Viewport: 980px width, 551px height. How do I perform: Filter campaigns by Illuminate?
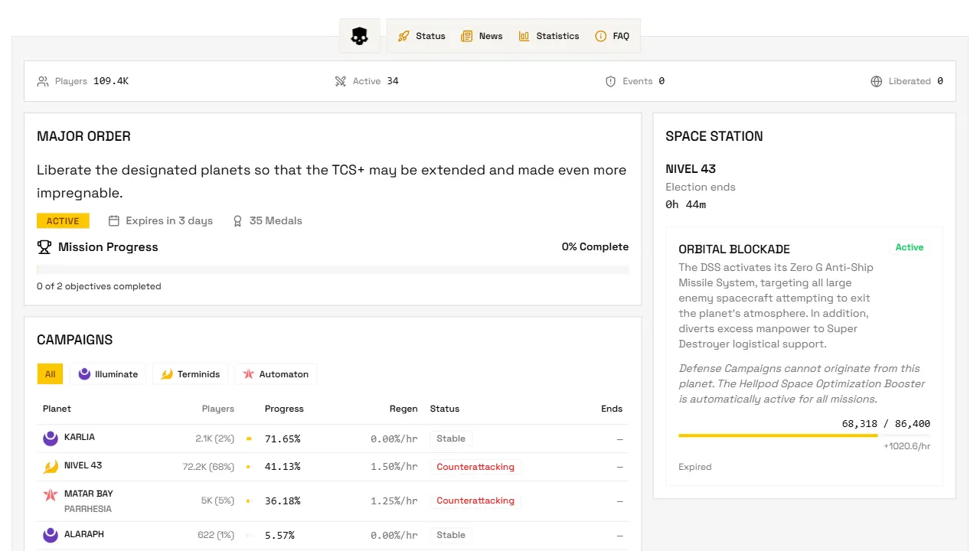(108, 374)
